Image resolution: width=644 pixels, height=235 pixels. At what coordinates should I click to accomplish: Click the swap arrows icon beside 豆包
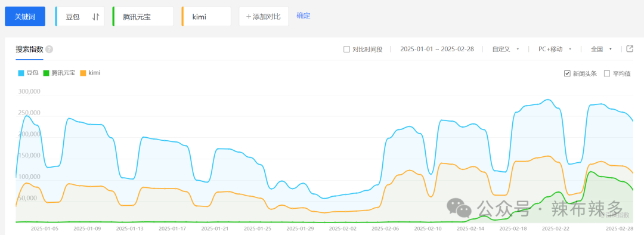click(x=95, y=17)
